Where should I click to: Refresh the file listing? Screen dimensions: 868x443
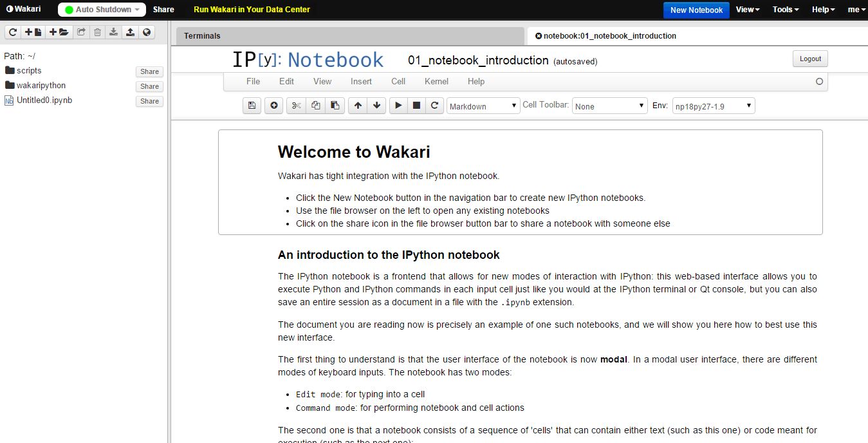12,32
